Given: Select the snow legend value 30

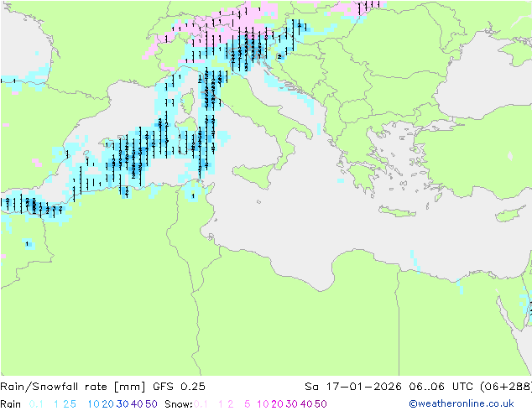Looking at the screenshot, I should pos(292,404).
